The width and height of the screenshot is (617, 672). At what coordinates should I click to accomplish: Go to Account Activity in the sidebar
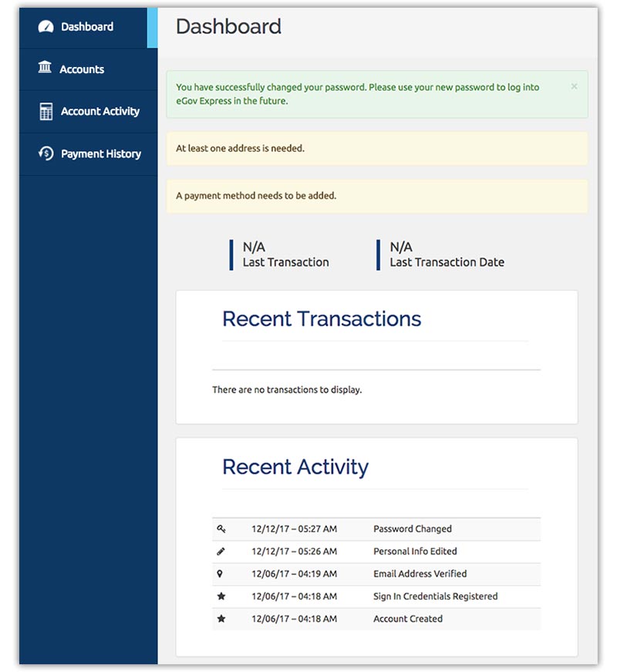pos(89,112)
